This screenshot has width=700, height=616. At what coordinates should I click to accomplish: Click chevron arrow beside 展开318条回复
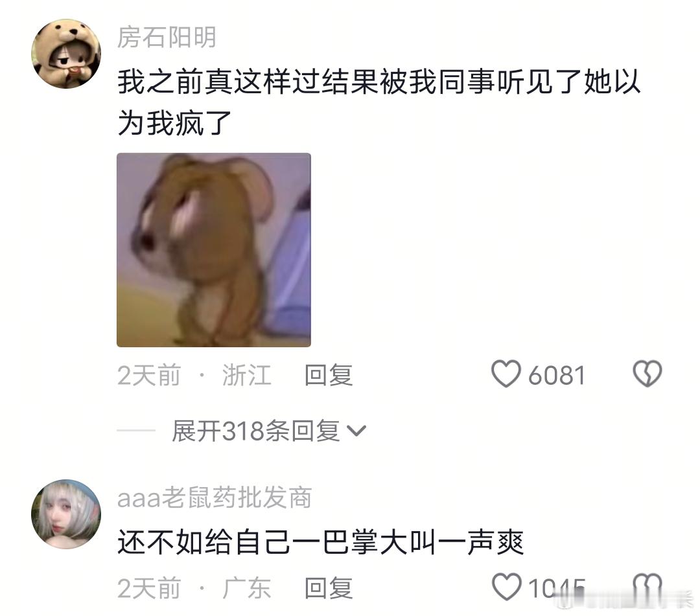pyautogui.click(x=356, y=431)
